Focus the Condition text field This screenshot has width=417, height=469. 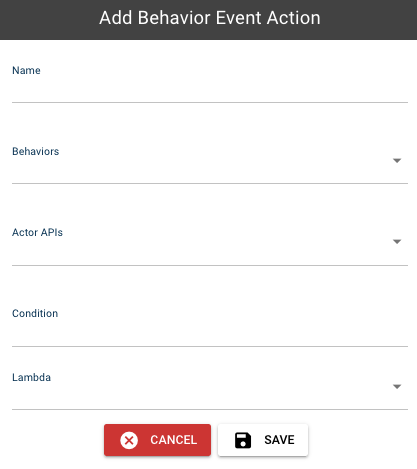tap(210, 333)
